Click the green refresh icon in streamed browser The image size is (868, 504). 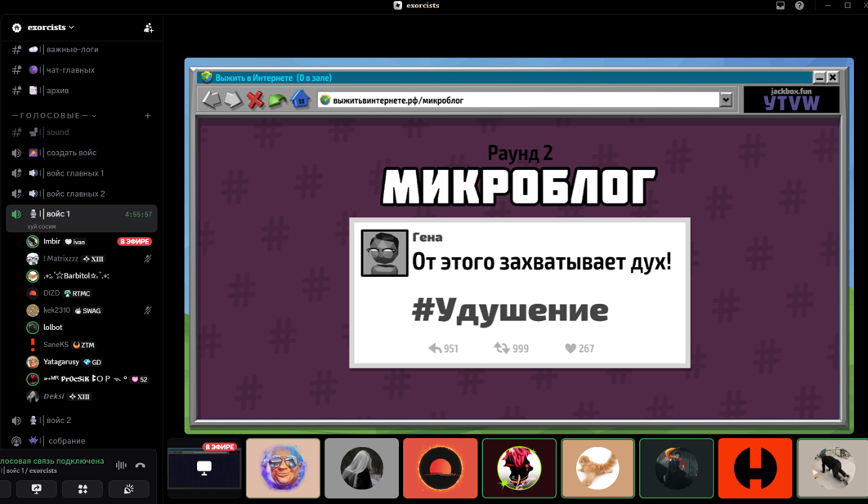pyautogui.click(x=277, y=100)
